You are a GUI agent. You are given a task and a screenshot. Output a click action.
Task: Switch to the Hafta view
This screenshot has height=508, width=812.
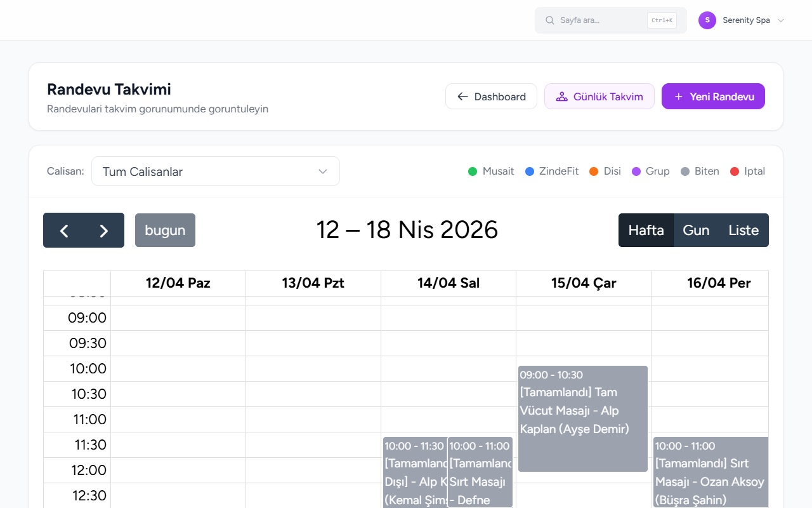[646, 230]
